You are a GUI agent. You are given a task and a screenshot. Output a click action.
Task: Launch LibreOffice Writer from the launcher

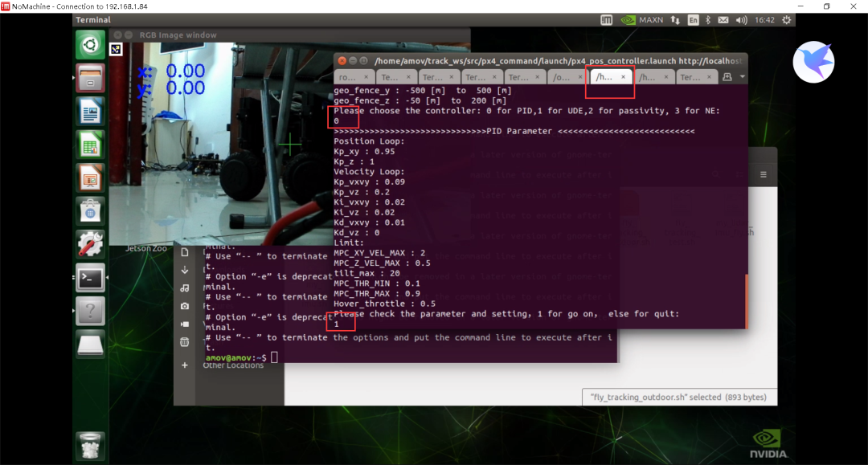90,112
